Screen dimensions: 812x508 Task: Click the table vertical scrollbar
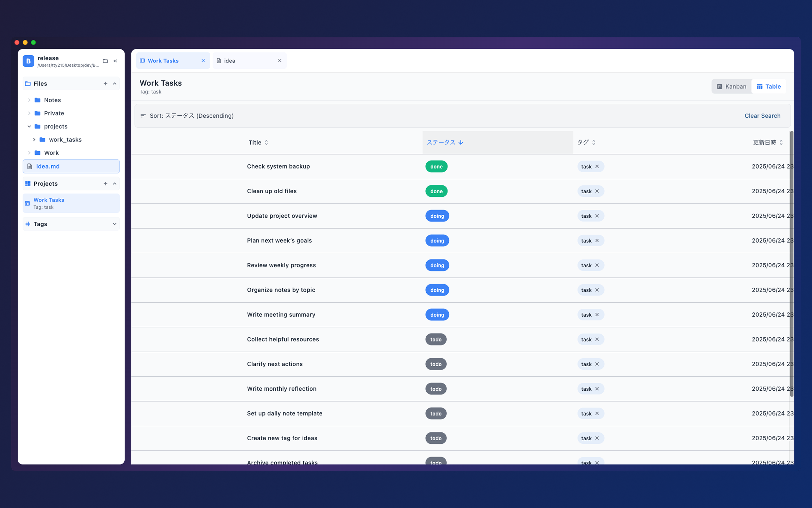point(791,264)
